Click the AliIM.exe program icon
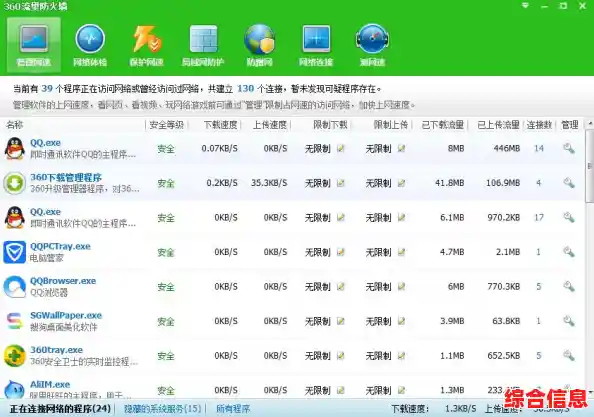 14,389
